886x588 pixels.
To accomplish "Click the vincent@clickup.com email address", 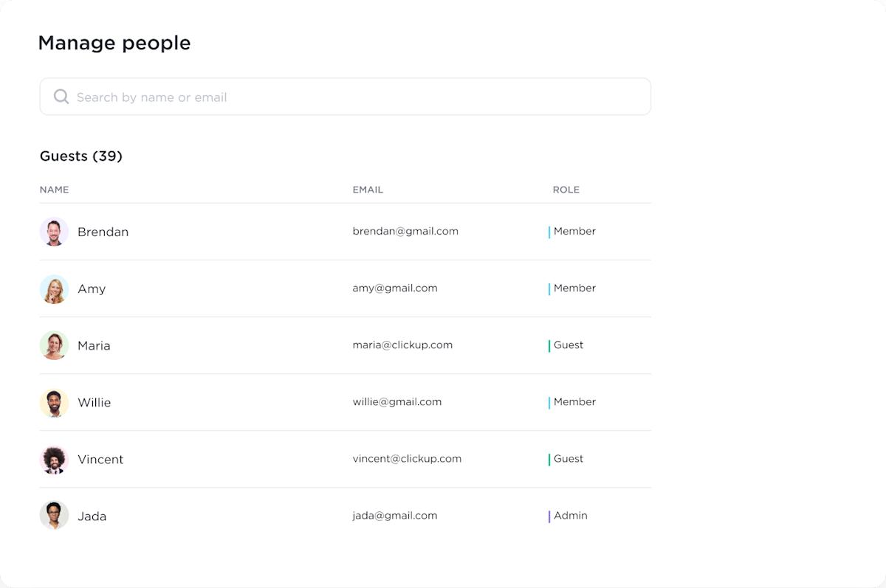I will coord(407,459).
